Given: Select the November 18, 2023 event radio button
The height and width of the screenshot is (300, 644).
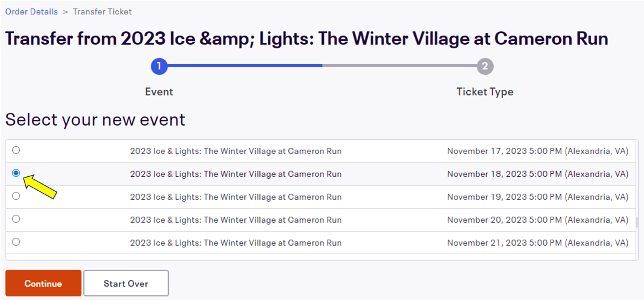Looking at the screenshot, I should [x=16, y=173].
